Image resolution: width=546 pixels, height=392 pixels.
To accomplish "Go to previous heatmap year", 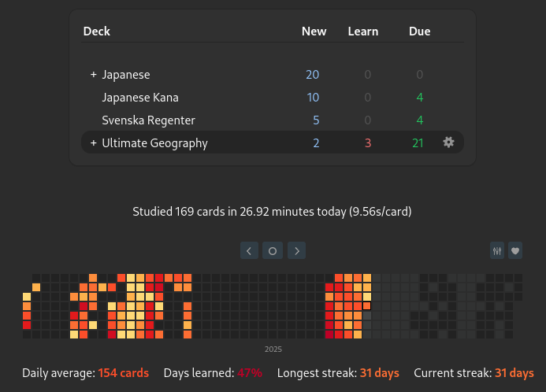I will coord(249,251).
